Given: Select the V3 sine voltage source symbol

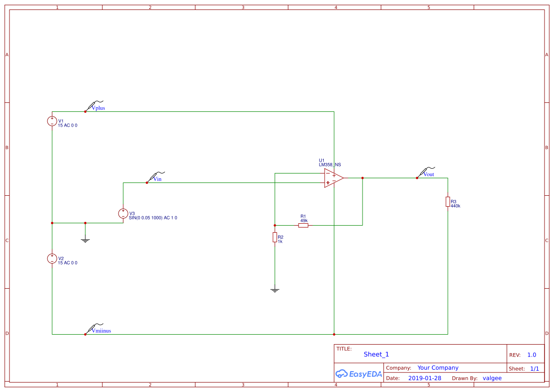Looking at the screenshot, I should [123, 213].
